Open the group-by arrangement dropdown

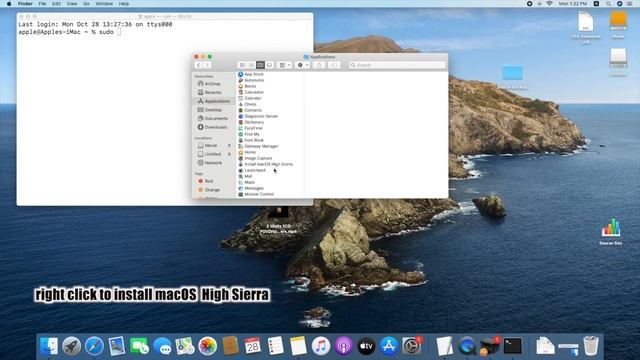point(284,65)
